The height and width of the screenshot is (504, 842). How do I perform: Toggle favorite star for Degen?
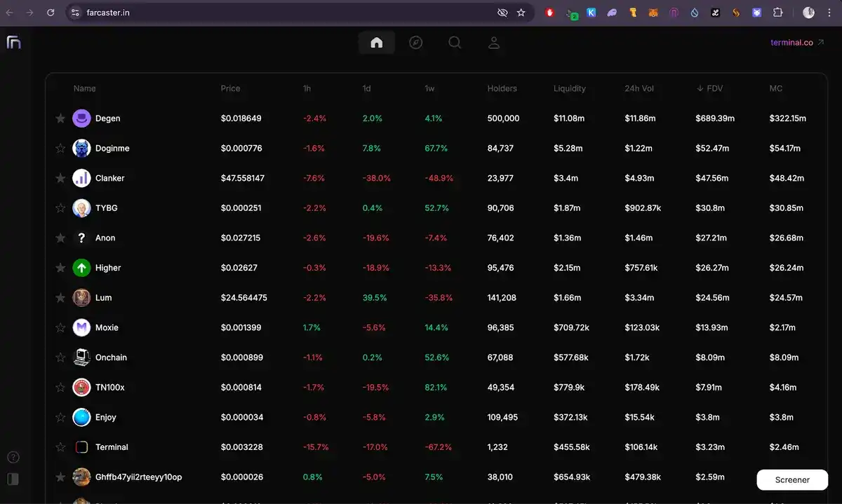(x=60, y=118)
